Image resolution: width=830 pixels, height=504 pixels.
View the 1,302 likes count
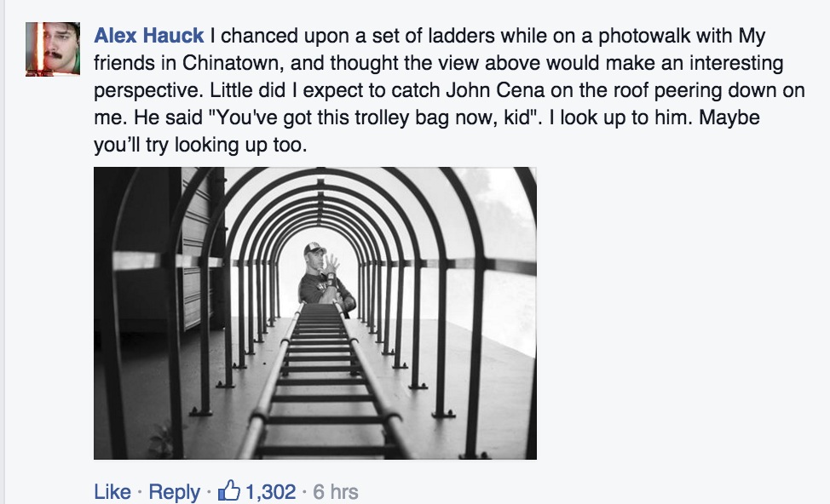pos(270,491)
